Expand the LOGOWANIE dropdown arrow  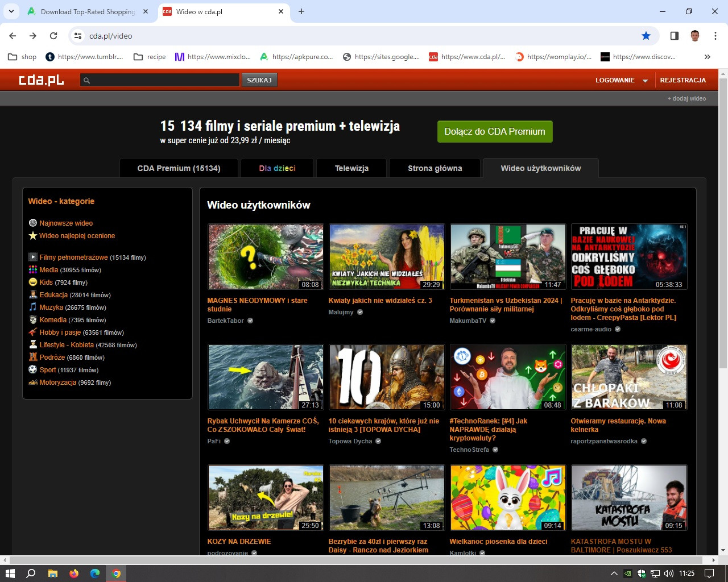pyautogui.click(x=645, y=81)
